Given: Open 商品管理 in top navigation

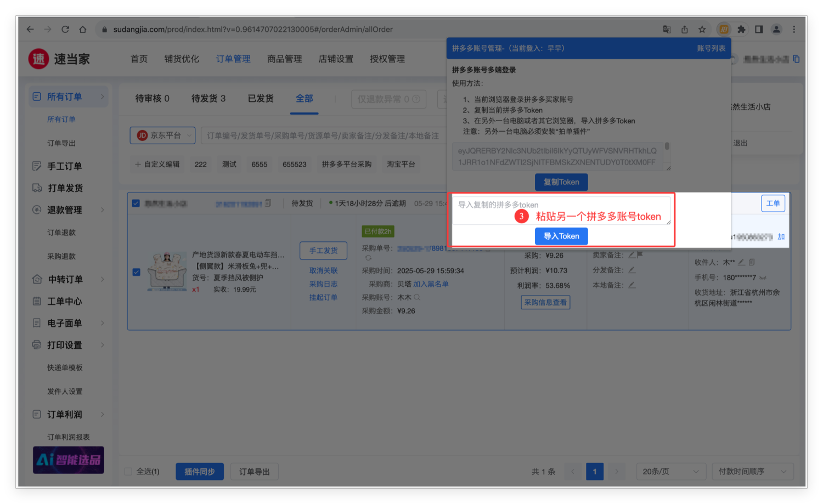Looking at the screenshot, I should pos(284,59).
